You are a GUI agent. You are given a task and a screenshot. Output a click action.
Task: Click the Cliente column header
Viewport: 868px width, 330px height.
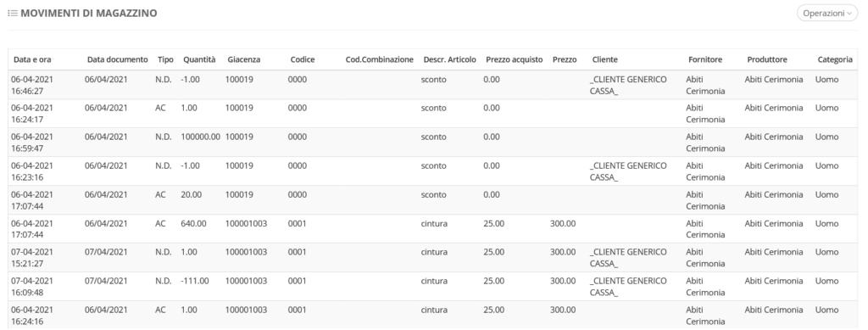[604, 59]
